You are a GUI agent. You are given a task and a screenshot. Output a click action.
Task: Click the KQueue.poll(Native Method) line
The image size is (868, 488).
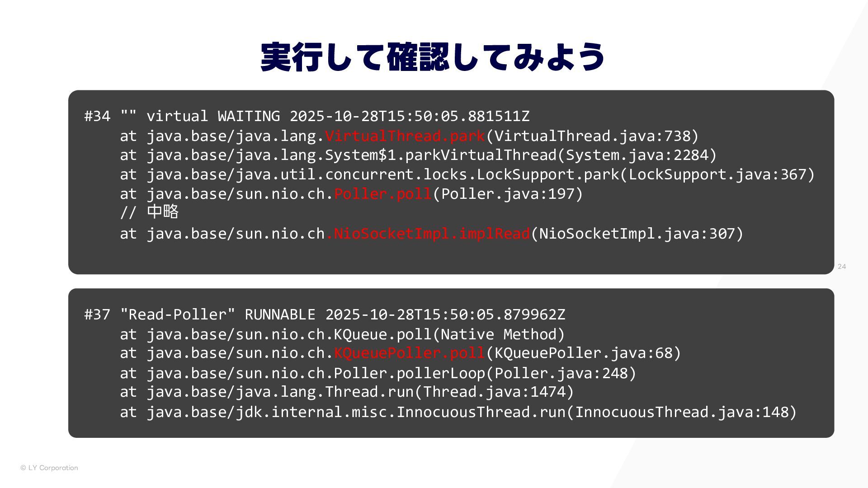point(342,334)
